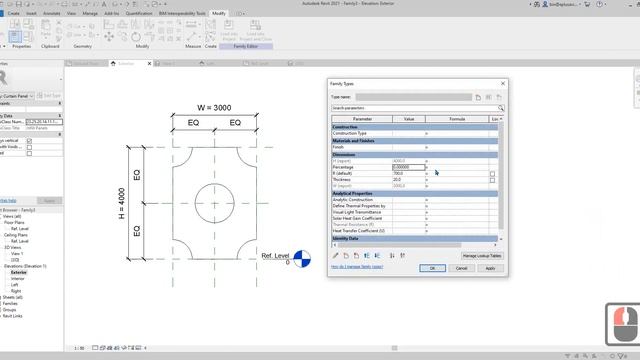Select Exterior elevation in Project Browser
Screen dimensions: 640x360
(x=19, y=272)
